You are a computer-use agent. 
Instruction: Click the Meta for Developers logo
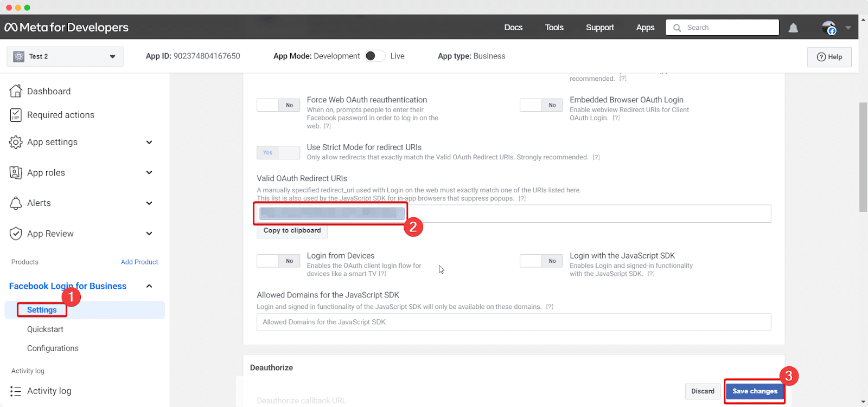click(x=66, y=27)
